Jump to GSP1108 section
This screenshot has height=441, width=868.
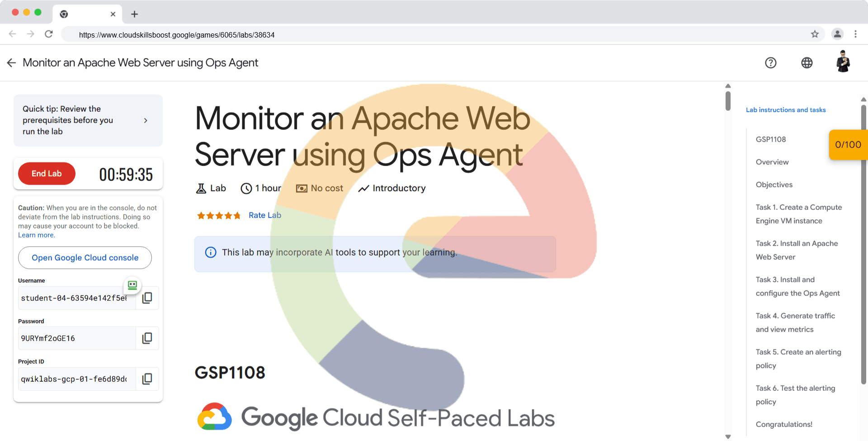[x=771, y=139]
